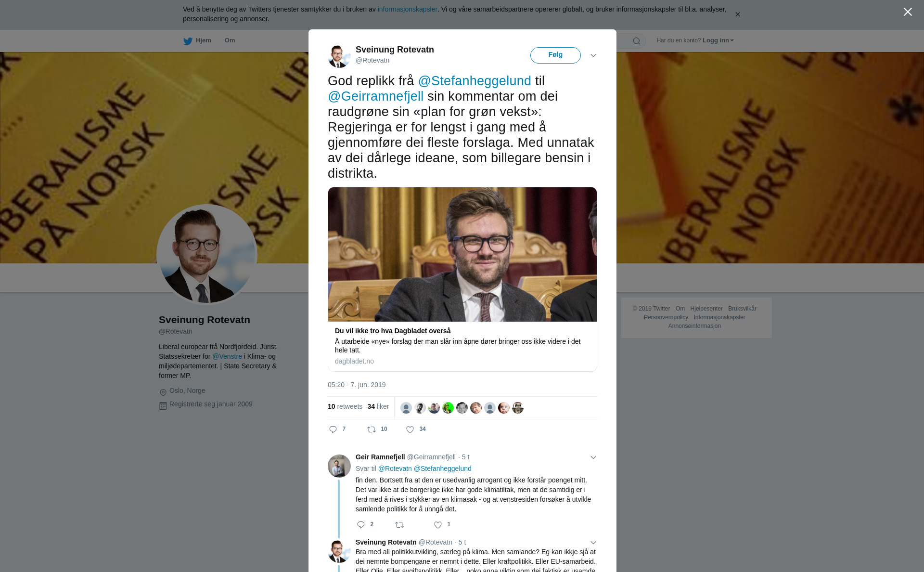
Task: Open the Om menu item in top navigation
Action: point(230,40)
